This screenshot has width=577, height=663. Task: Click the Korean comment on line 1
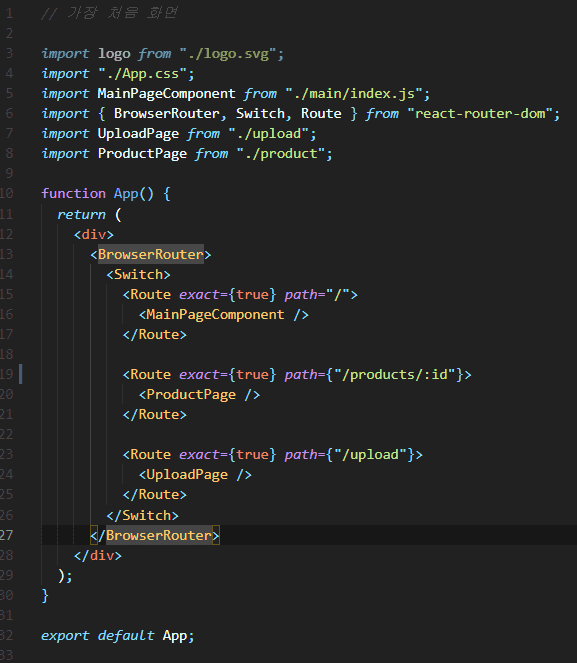pyautogui.click(x=109, y=13)
